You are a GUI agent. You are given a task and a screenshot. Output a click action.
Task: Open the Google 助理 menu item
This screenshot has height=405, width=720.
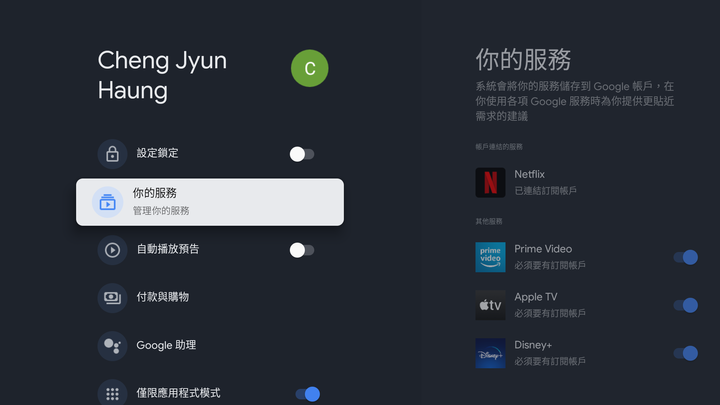pyautogui.click(x=210, y=346)
